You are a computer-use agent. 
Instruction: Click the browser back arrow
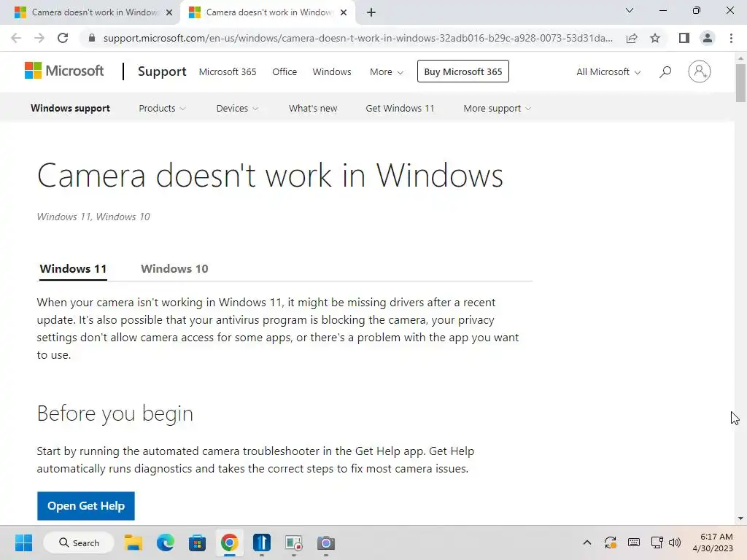coord(16,38)
